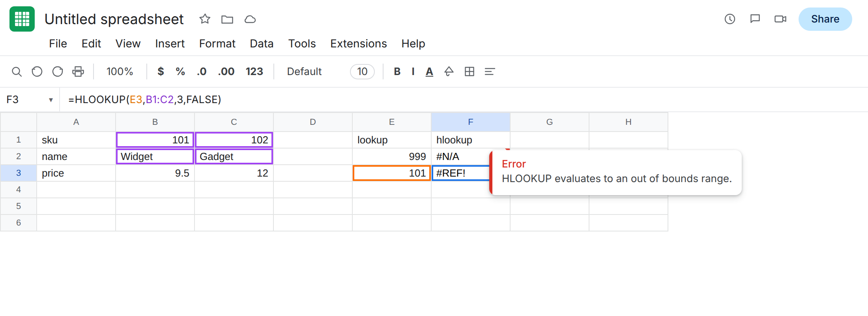Image resolution: width=868 pixels, height=316 pixels.
Task: Click the Share button
Action: pos(825,19)
